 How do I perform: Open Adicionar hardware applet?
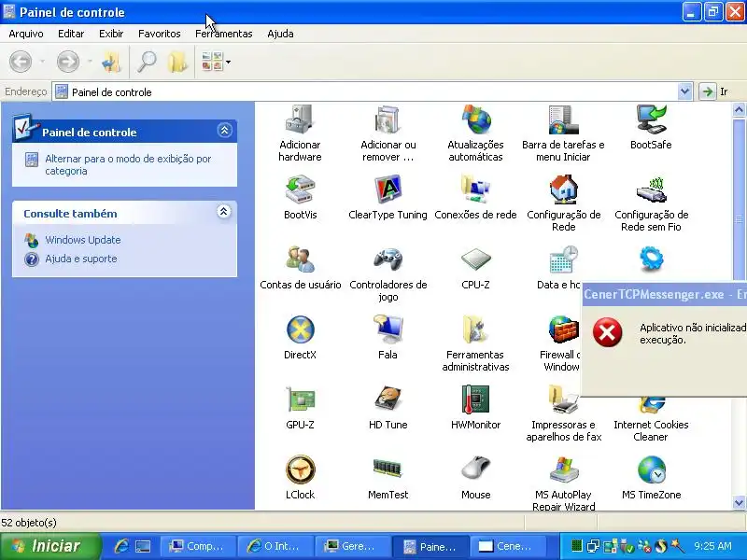pyautogui.click(x=300, y=133)
